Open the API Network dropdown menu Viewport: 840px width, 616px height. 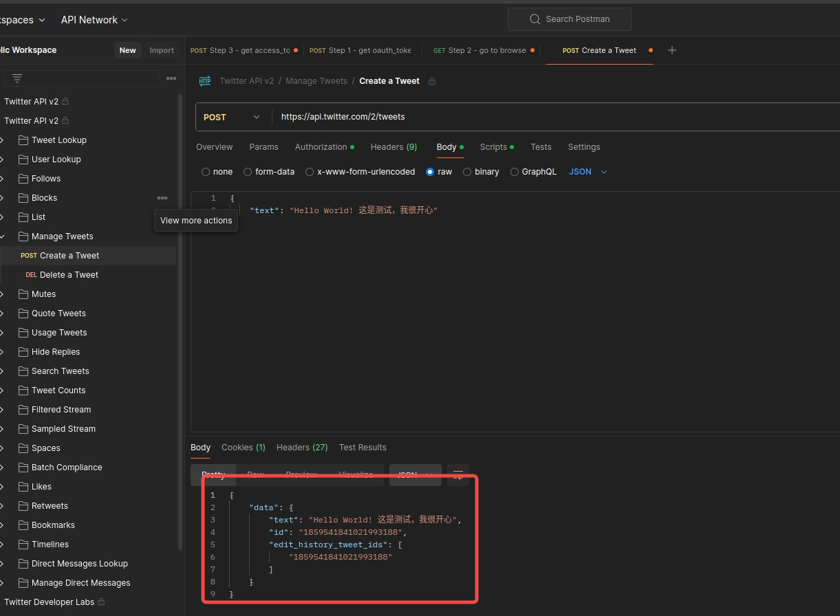tap(94, 20)
